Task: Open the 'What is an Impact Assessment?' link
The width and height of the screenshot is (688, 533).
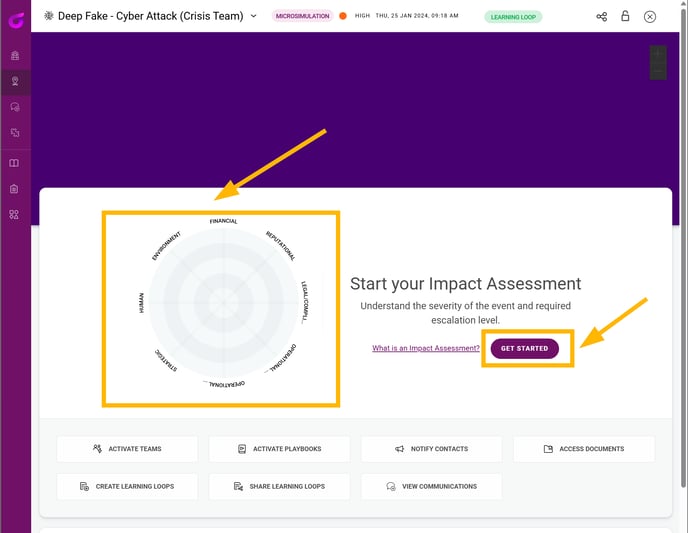Action: coord(426,348)
